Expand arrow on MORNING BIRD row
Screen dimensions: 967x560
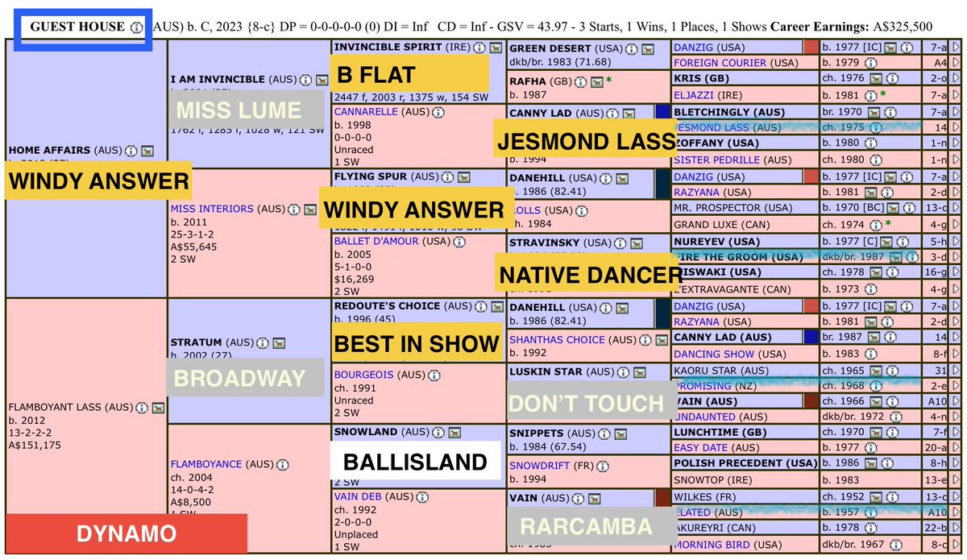955,545
